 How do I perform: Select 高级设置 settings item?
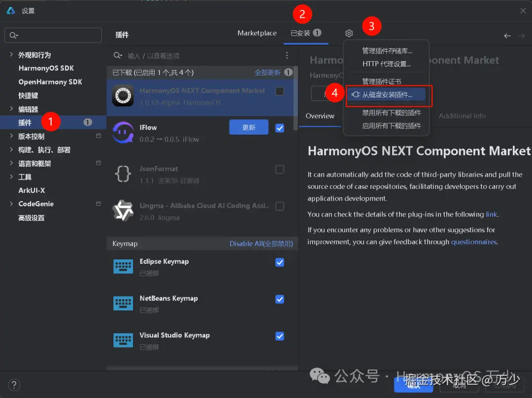pyautogui.click(x=31, y=217)
